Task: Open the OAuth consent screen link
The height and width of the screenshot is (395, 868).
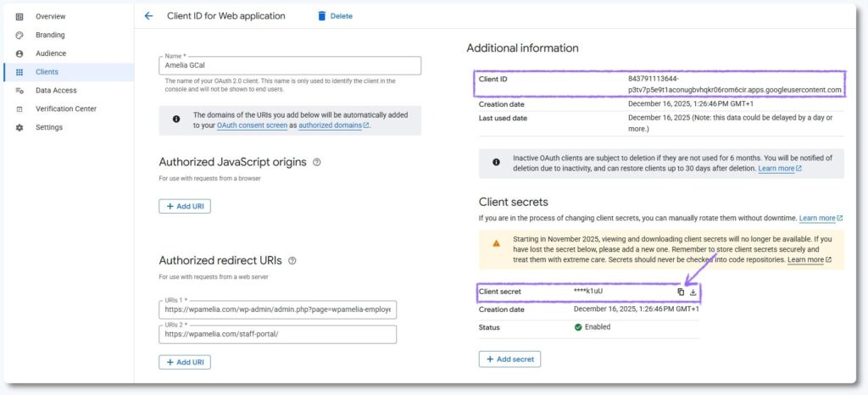Action: click(x=252, y=125)
